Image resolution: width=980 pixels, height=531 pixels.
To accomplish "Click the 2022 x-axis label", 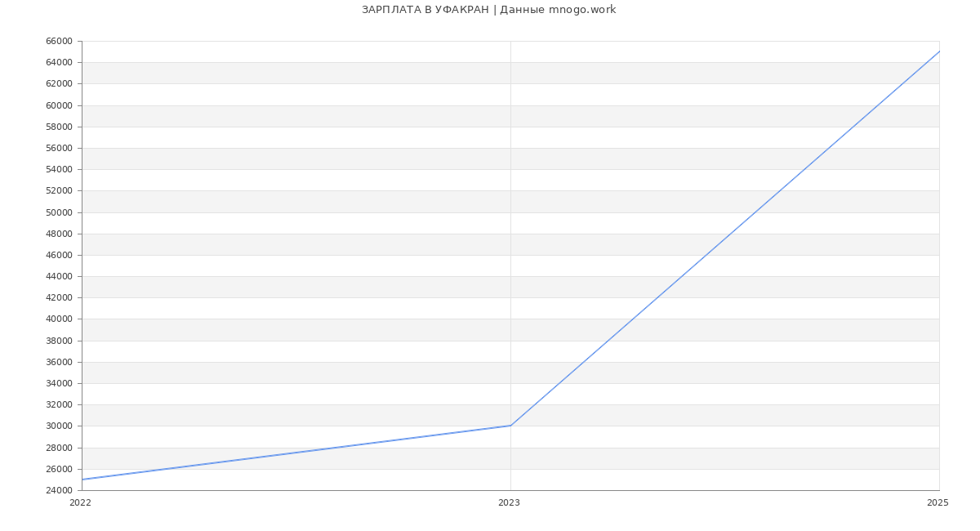I will pos(80,502).
